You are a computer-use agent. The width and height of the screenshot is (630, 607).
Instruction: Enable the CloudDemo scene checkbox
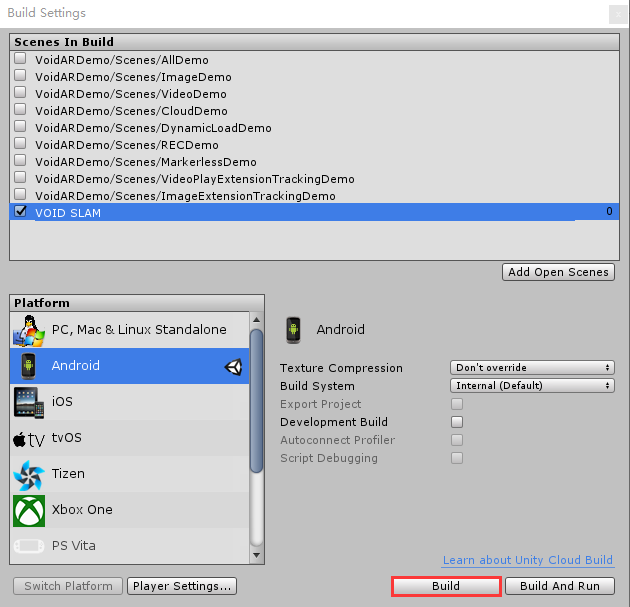[20, 109]
